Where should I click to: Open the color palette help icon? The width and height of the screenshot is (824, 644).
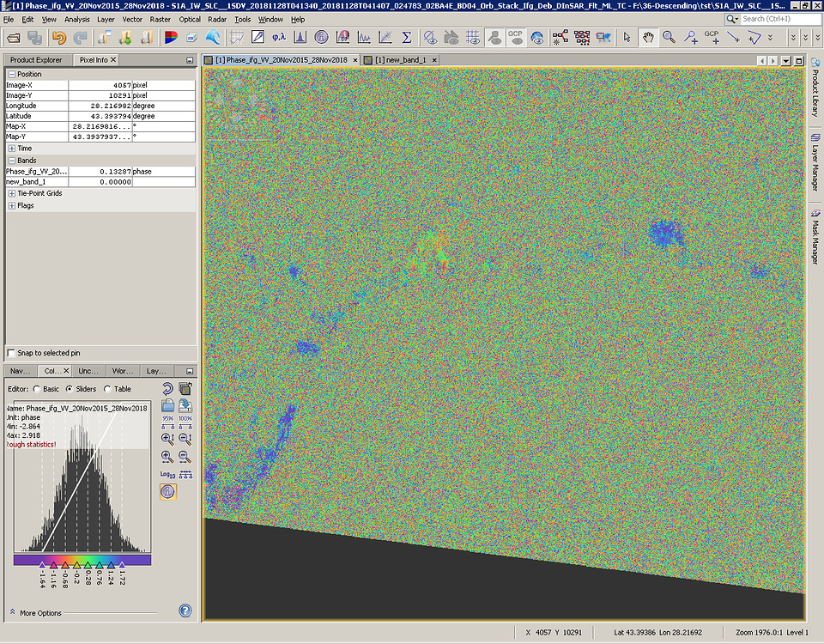[185, 611]
